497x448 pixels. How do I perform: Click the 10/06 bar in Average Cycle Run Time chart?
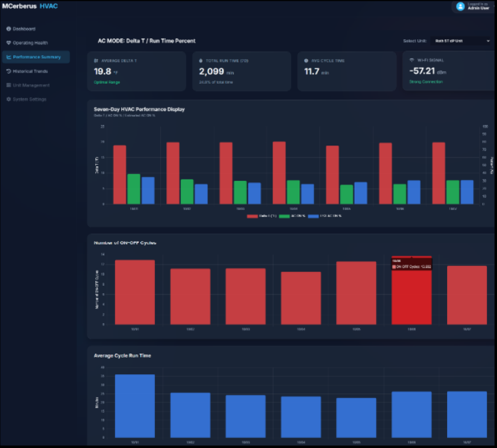411,415
